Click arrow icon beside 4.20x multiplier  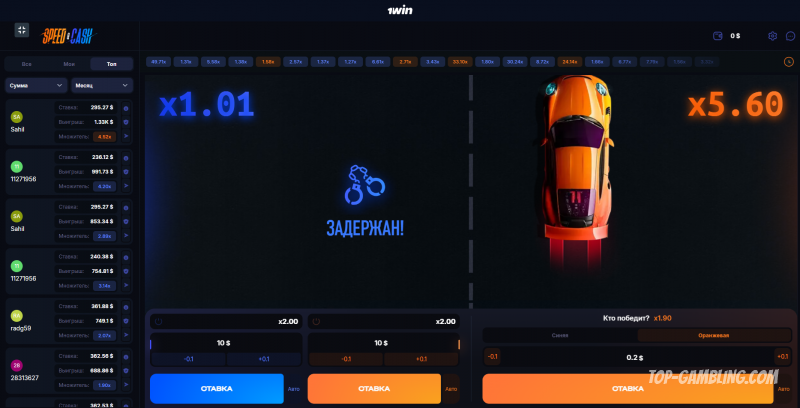[x=126, y=186]
